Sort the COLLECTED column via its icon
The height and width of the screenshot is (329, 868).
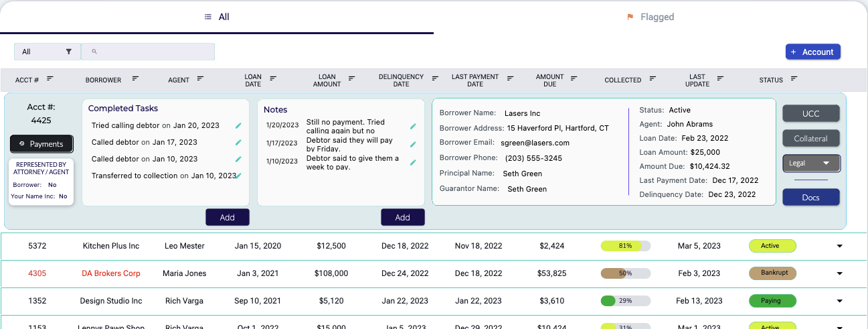[x=653, y=79]
